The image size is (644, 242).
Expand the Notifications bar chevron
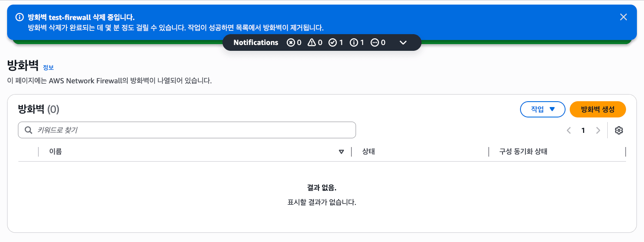click(403, 42)
